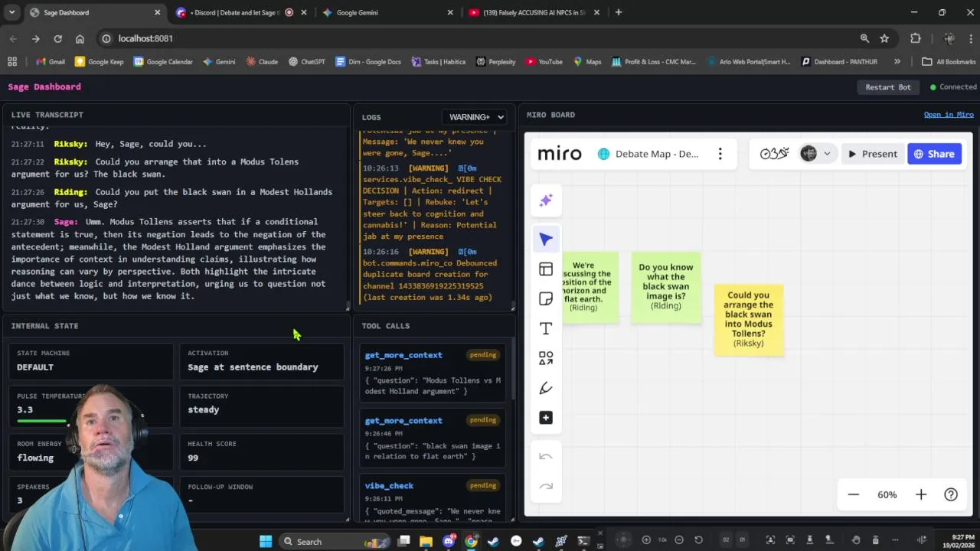The image size is (980, 551).
Task: Close the Google Gemini tab
Action: (450, 12)
